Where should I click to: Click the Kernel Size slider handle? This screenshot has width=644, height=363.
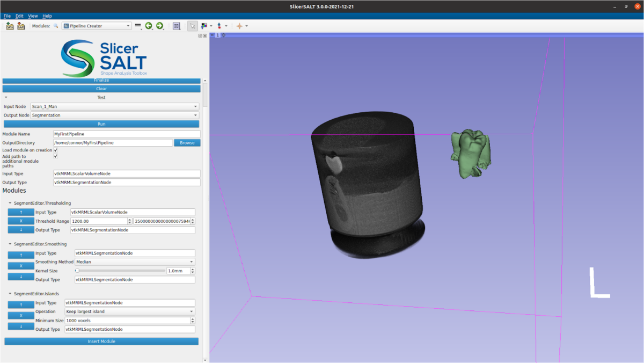coord(77,271)
